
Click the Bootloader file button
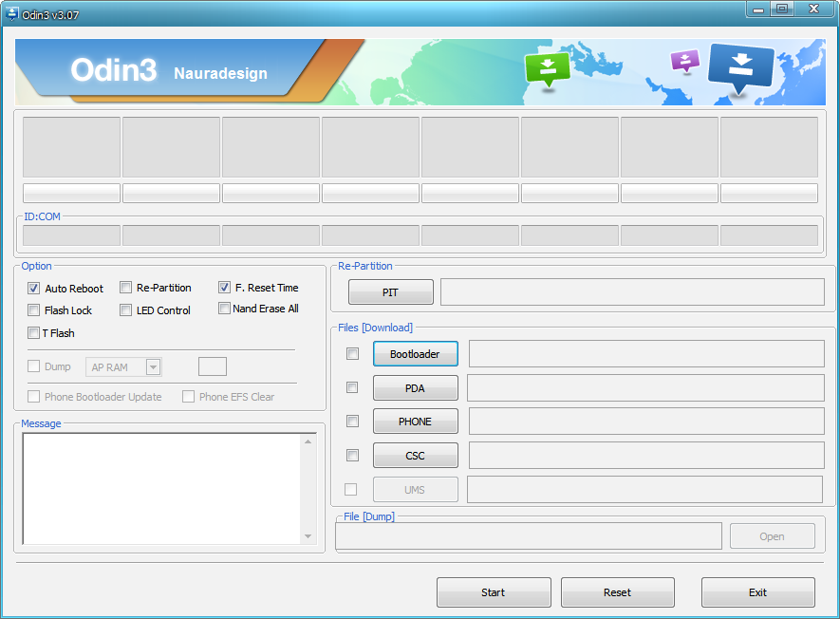(415, 353)
